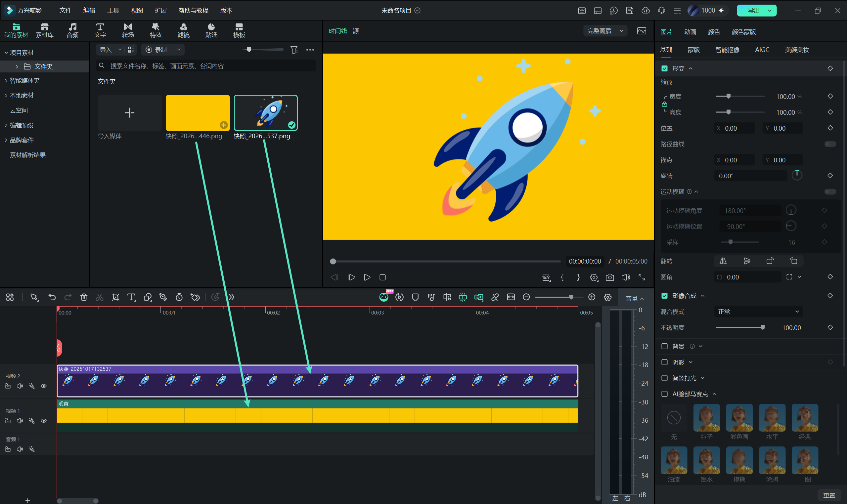Click the preview volume speaker icon

[x=625, y=277]
